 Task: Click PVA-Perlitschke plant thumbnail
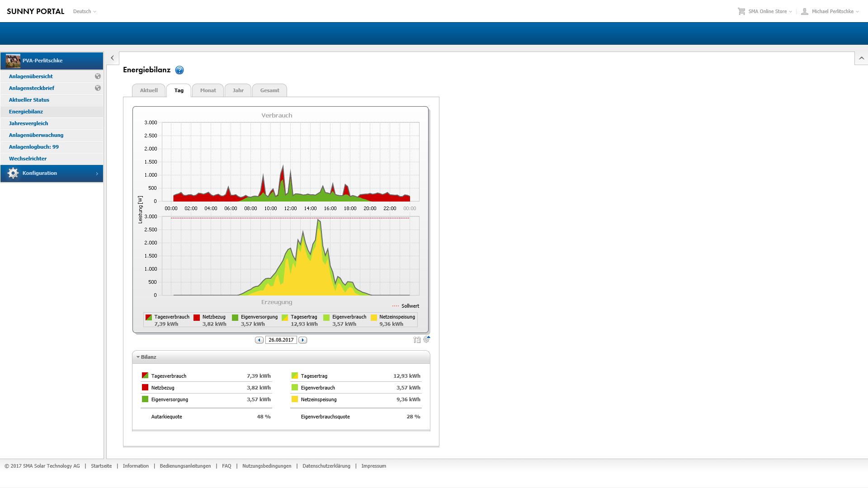coord(13,61)
